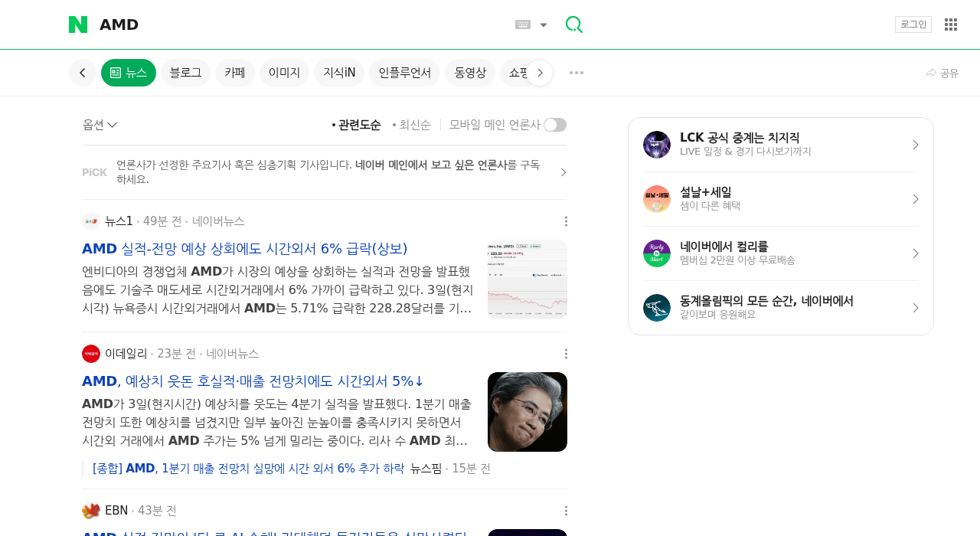Enable the 모바일 메인 언론사 toggle
The image size is (980, 536).
pos(554,123)
